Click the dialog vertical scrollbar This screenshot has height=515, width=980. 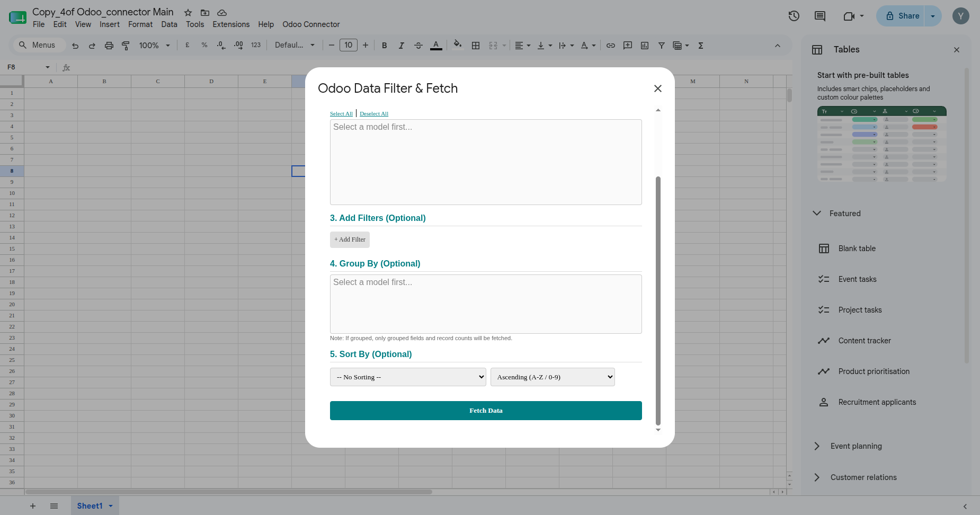pos(658,300)
